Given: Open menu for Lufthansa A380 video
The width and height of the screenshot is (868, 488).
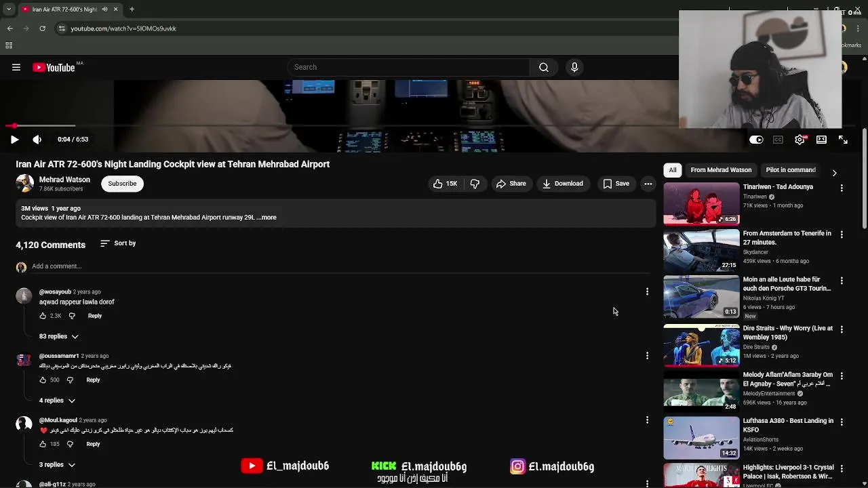Looking at the screenshot, I should 842,422.
